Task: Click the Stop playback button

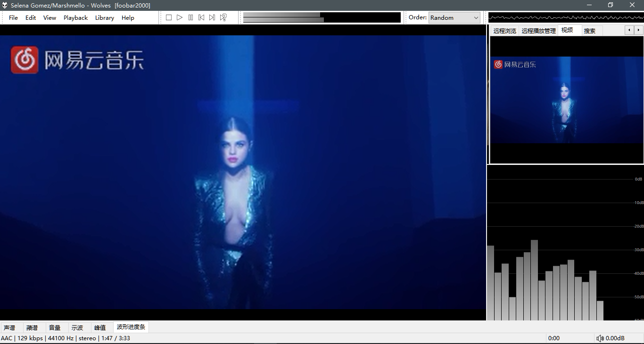Action: coord(169,17)
